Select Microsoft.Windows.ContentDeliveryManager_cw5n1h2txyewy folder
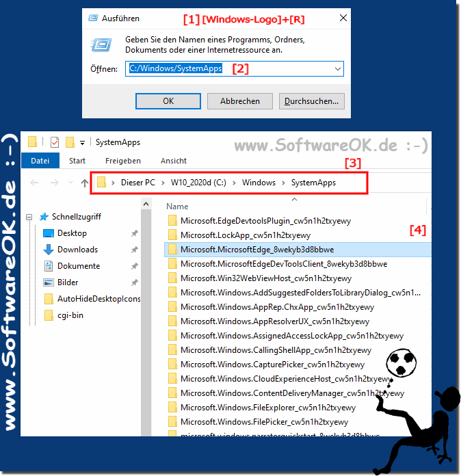Image resolution: width=461 pixels, height=476 pixels. (293, 393)
